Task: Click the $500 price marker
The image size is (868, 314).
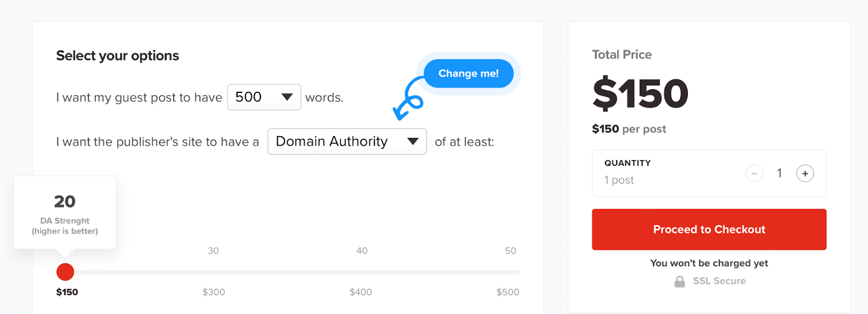Action: point(508,292)
